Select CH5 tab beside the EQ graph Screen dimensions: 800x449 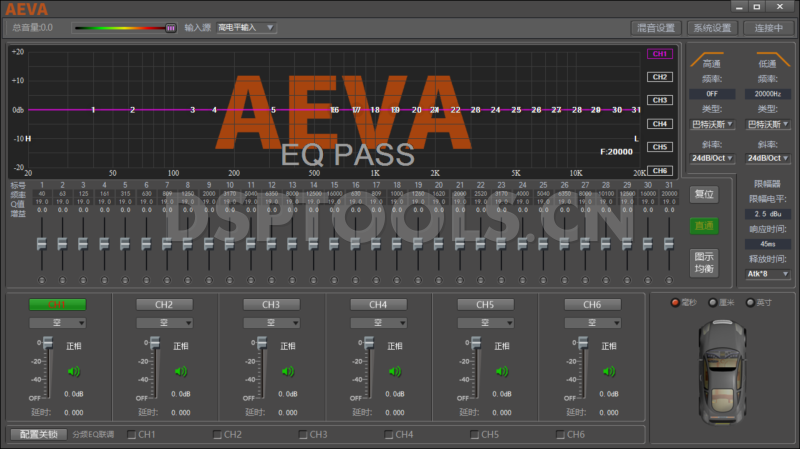click(660, 147)
